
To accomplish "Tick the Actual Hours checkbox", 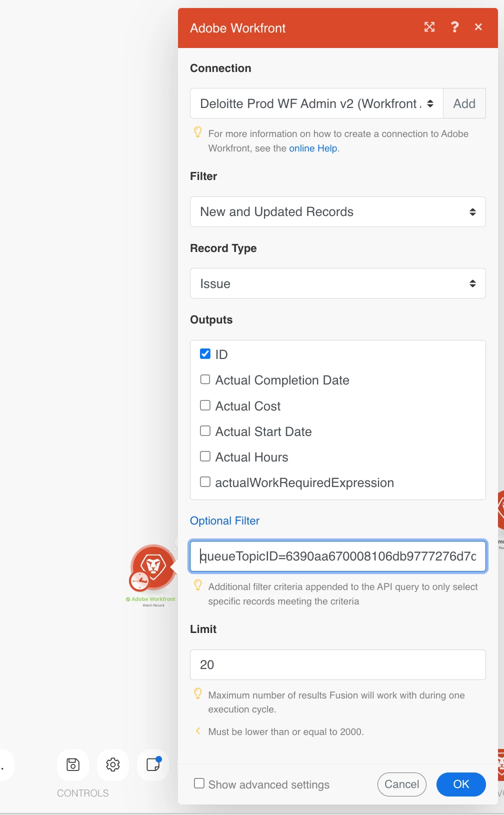I will [x=205, y=456].
